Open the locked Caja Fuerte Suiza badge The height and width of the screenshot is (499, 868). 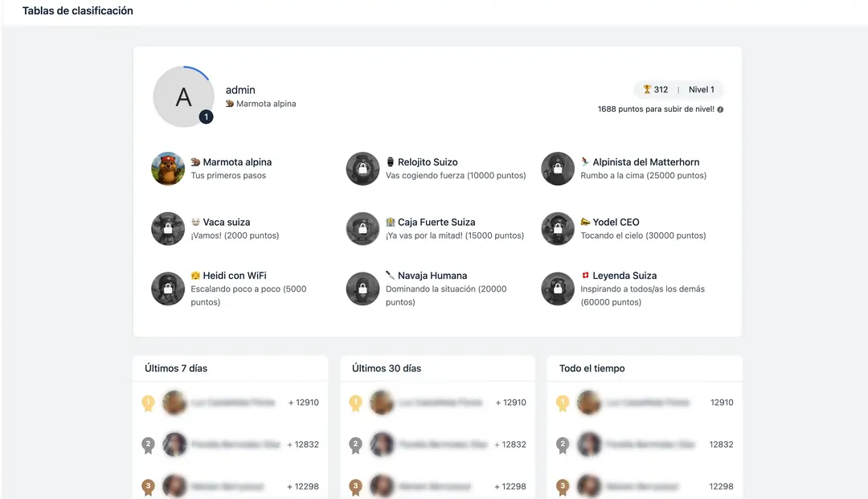click(362, 229)
